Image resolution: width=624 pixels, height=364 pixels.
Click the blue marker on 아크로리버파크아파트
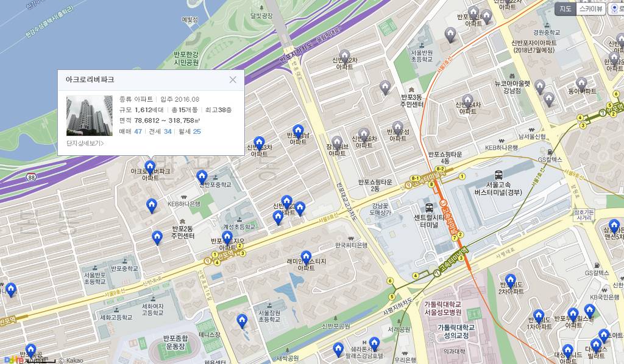pyautogui.click(x=150, y=166)
